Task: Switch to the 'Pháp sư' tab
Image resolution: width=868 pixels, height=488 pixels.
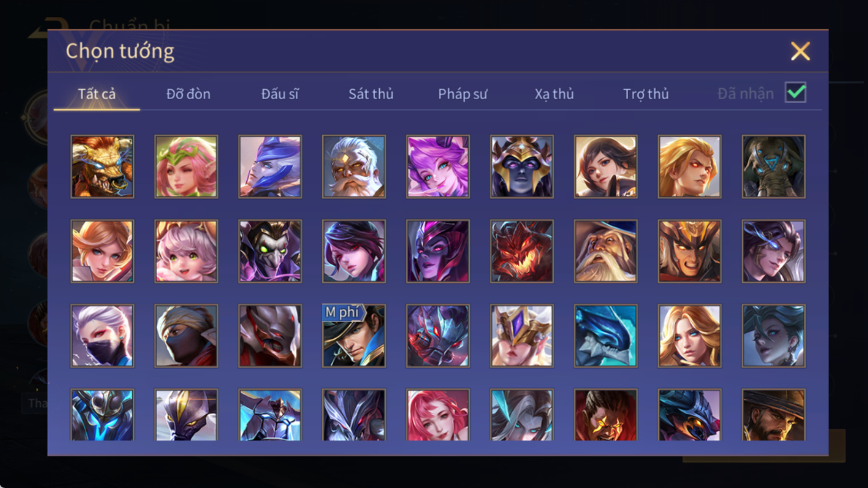Action: pyautogui.click(x=462, y=94)
